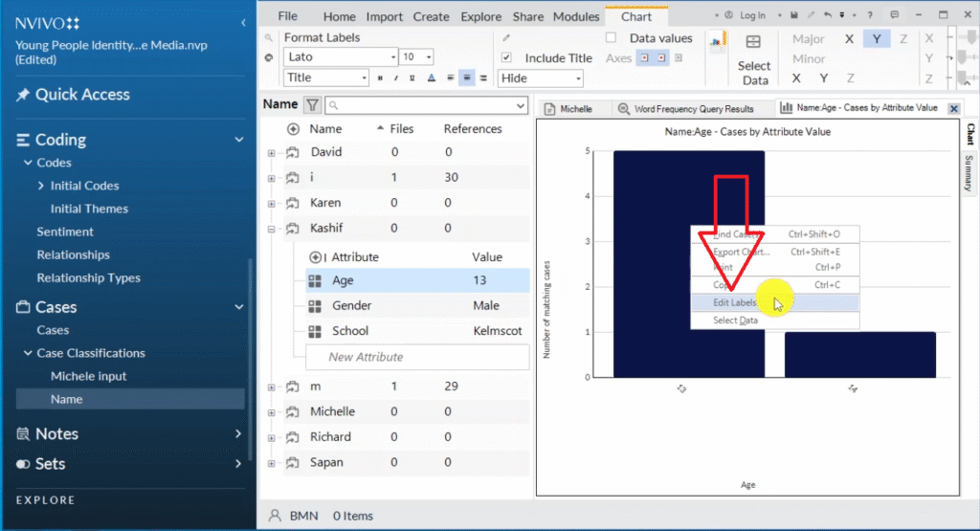Expand the David case tree node

coord(272,153)
